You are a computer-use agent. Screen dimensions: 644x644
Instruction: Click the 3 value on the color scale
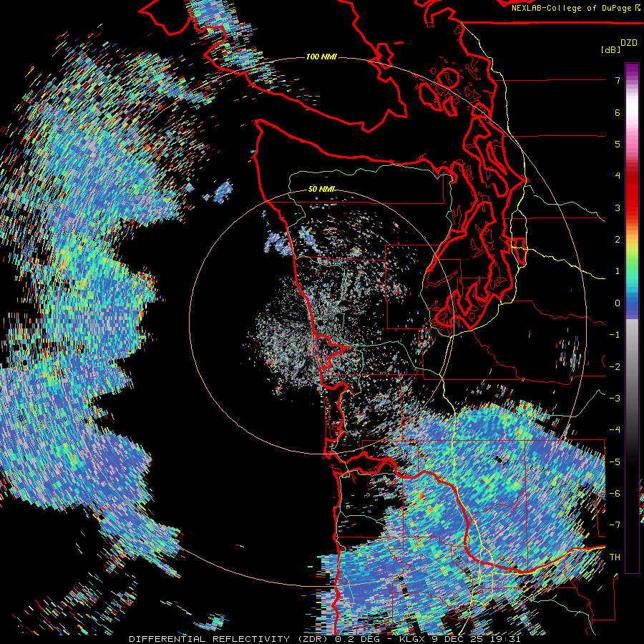tap(618, 208)
